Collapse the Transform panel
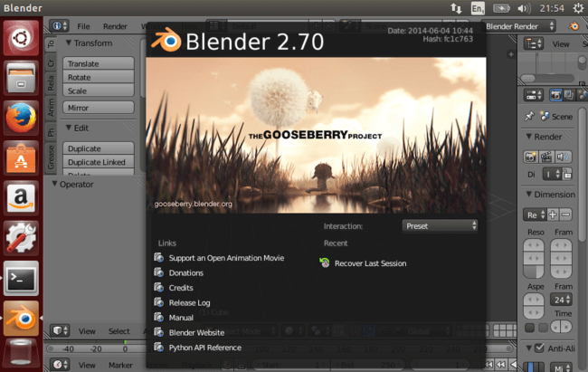This screenshot has height=372, width=588. (69, 43)
